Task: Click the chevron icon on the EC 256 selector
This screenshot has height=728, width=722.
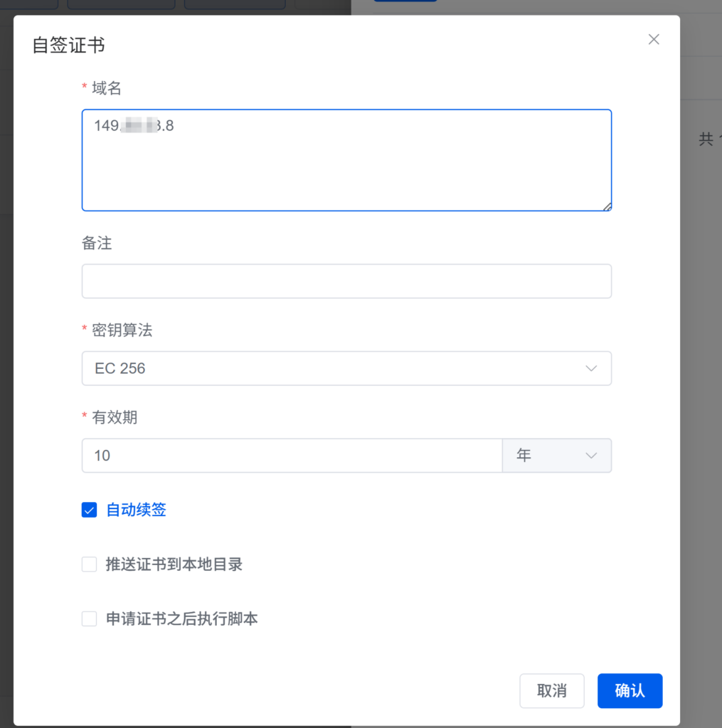Action: pyautogui.click(x=591, y=368)
